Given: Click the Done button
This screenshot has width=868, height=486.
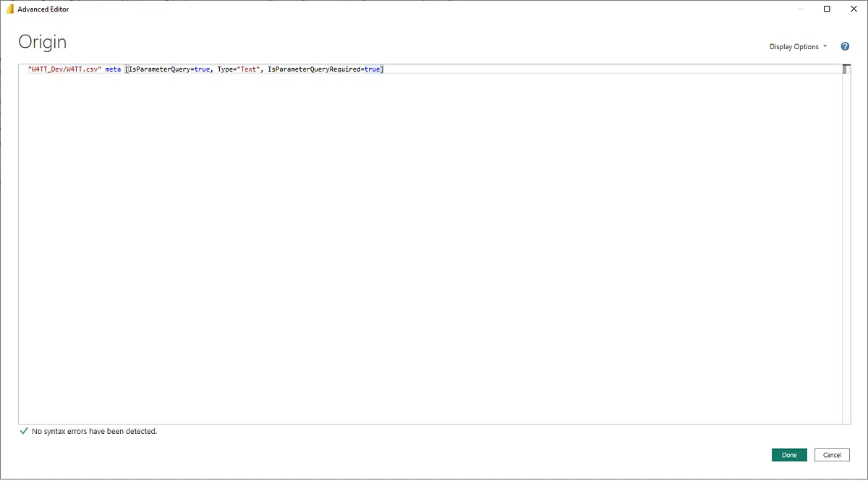Looking at the screenshot, I should click(789, 455).
